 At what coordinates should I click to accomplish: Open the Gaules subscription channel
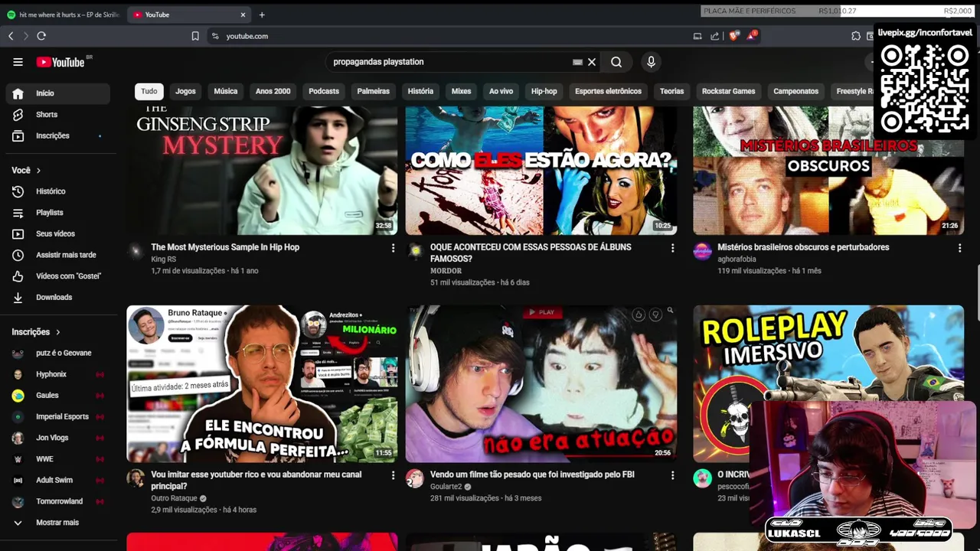tap(57, 396)
